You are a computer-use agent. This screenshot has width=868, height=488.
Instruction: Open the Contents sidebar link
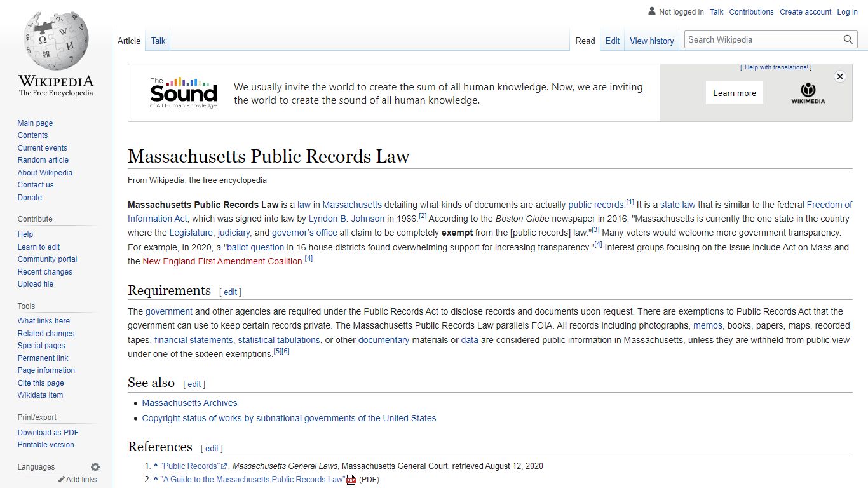(x=32, y=135)
